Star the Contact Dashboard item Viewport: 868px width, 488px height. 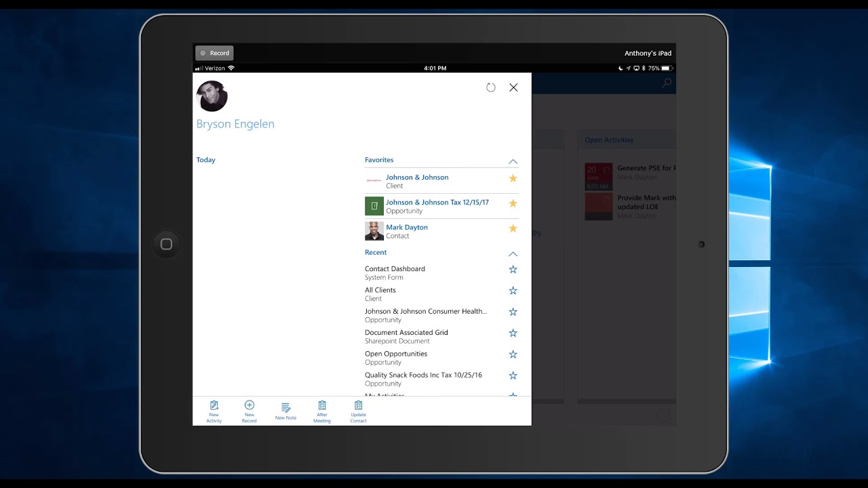[x=513, y=270]
